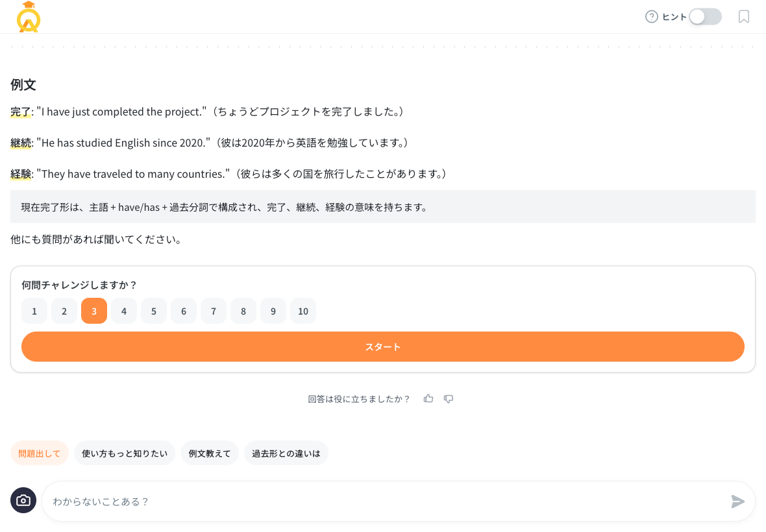Select 10 questions for the challenge
The width and height of the screenshot is (766, 532).
(303, 311)
